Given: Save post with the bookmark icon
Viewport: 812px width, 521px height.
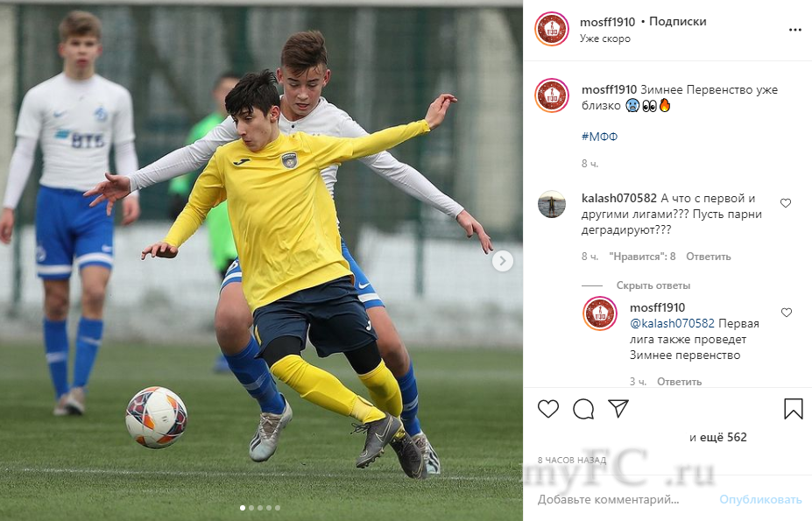Looking at the screenshot, I should [x=793, y=409].
